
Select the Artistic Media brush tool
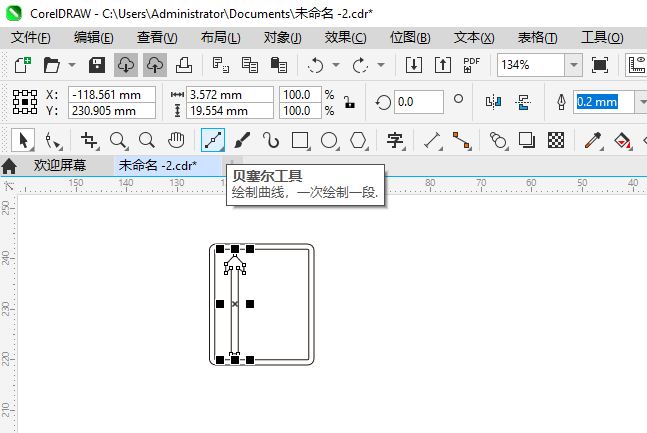click(x=242, y=140)
